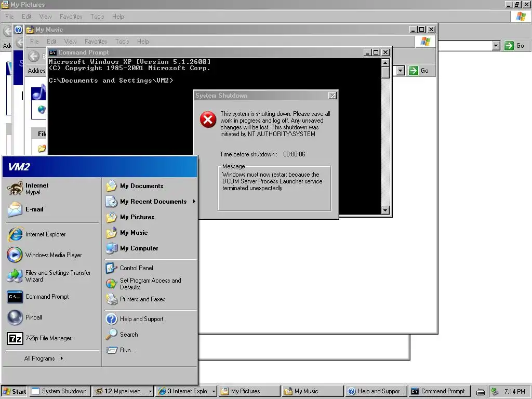
Task: Expand All Programs list
Action: pos(44,358)
